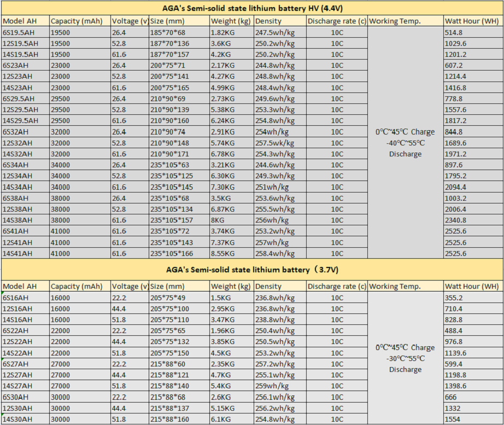Select the 6S32AH model cell
The height and width of the screenshot is (425, 504).
(x=25, y=132)
